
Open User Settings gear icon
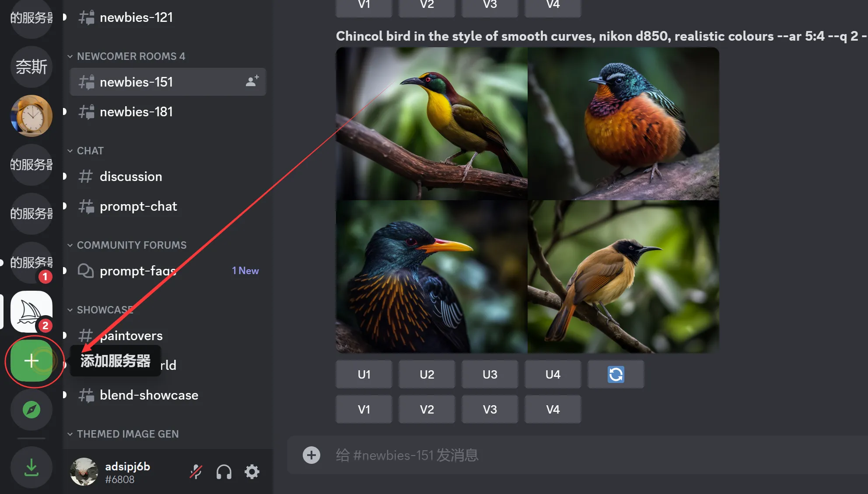click(x=252, y=472)
